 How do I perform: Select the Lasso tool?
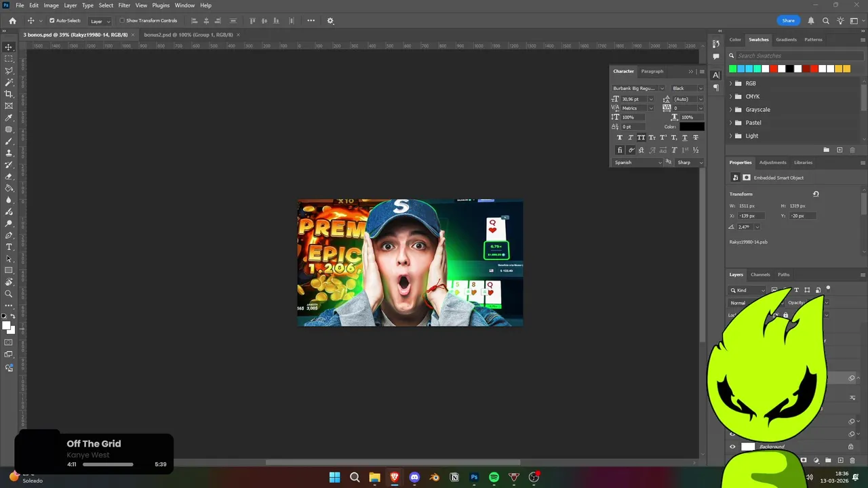[x=9, y=70]
